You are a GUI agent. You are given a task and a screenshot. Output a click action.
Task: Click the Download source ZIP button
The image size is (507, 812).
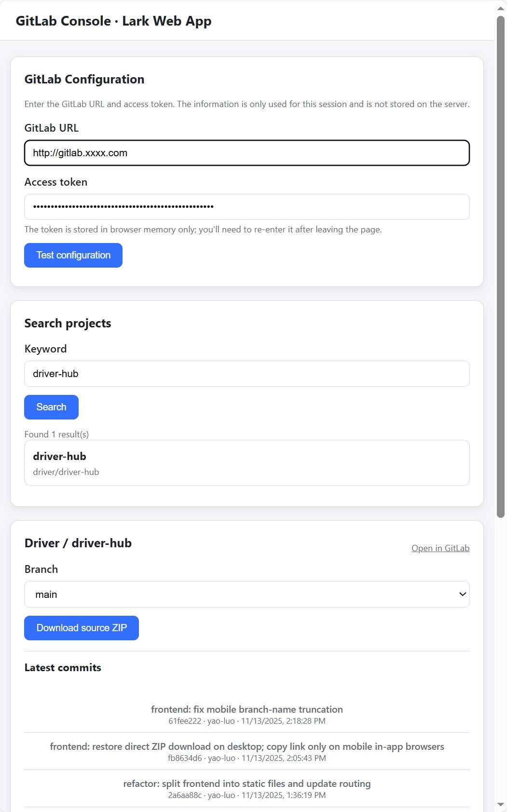coord(82,628)
